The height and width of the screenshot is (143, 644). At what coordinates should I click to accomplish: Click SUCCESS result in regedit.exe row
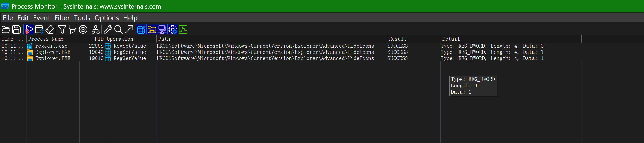click(x=398, y=46)
